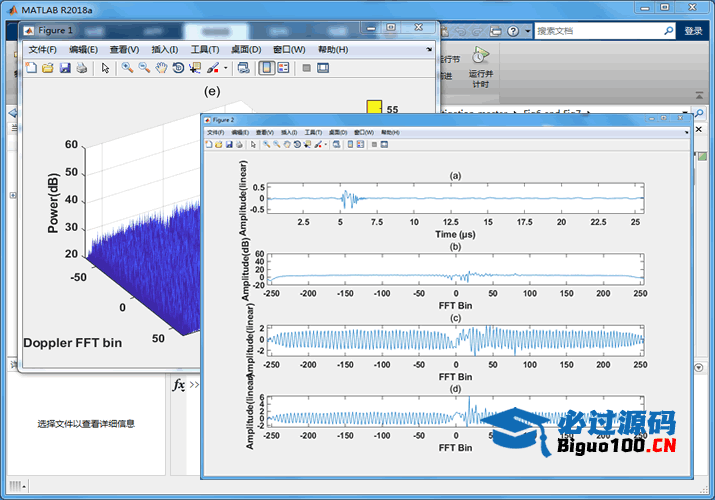Click Hide Plot Tools icon in Figure 2
This screenshot has height=500, width=715.
(x=374, y=144)
